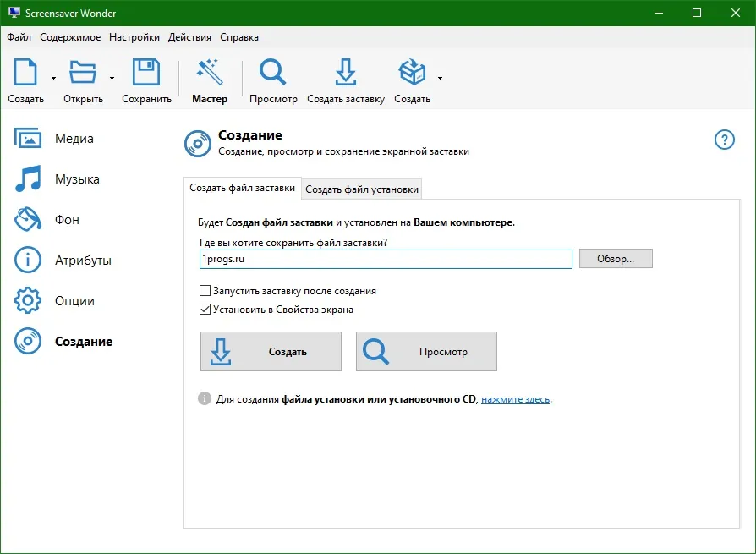The width and height of the screenshot is (756, 554).
Task: Click the Сохранить floppy disk icon
Action: click(x=146, y=73)
